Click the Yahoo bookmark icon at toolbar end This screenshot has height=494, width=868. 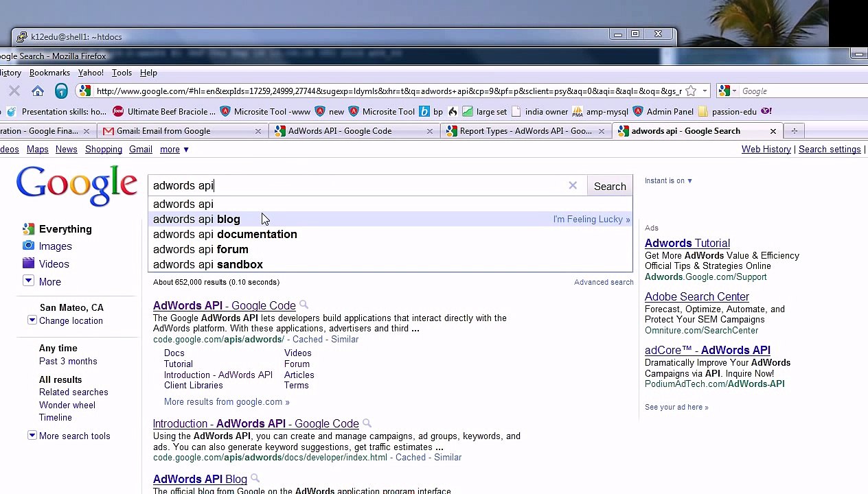(766, 111)
